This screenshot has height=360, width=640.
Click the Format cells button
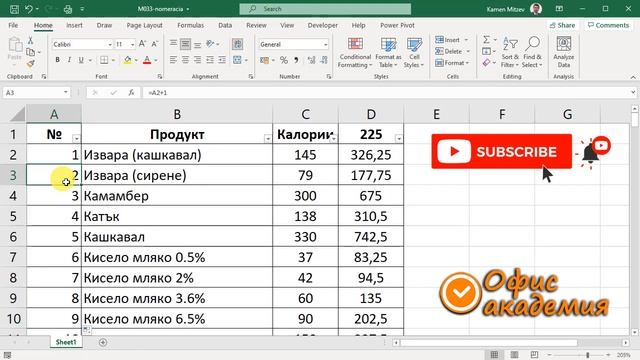[x=452, y=63]
